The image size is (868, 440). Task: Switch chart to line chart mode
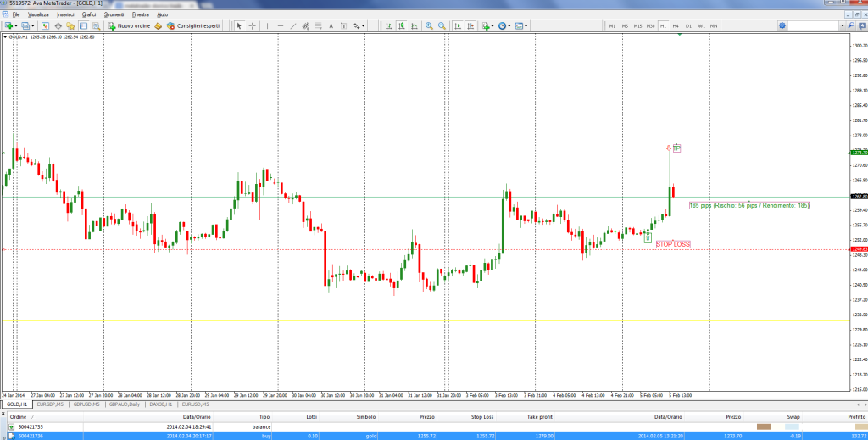[414, 25]
